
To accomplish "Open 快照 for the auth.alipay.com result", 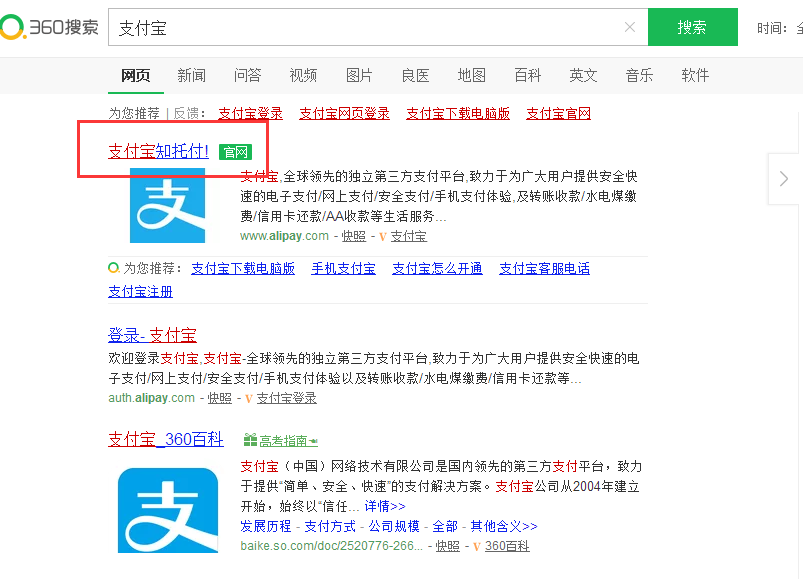I will pos(220,398).
